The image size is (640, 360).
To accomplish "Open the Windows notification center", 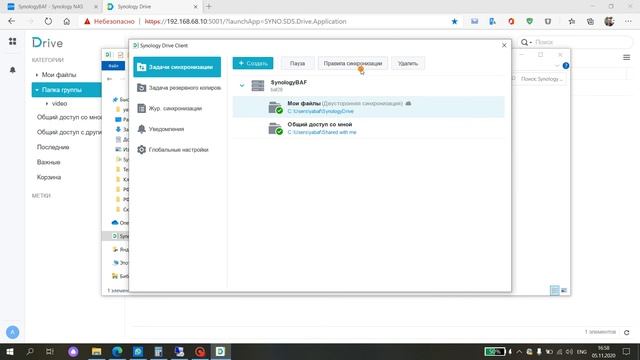I will point(627,351).
